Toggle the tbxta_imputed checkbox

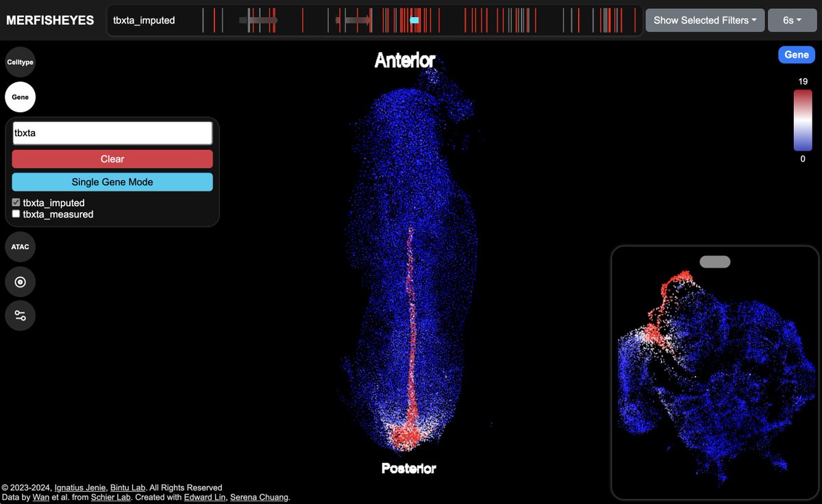[x=16, y=203]
